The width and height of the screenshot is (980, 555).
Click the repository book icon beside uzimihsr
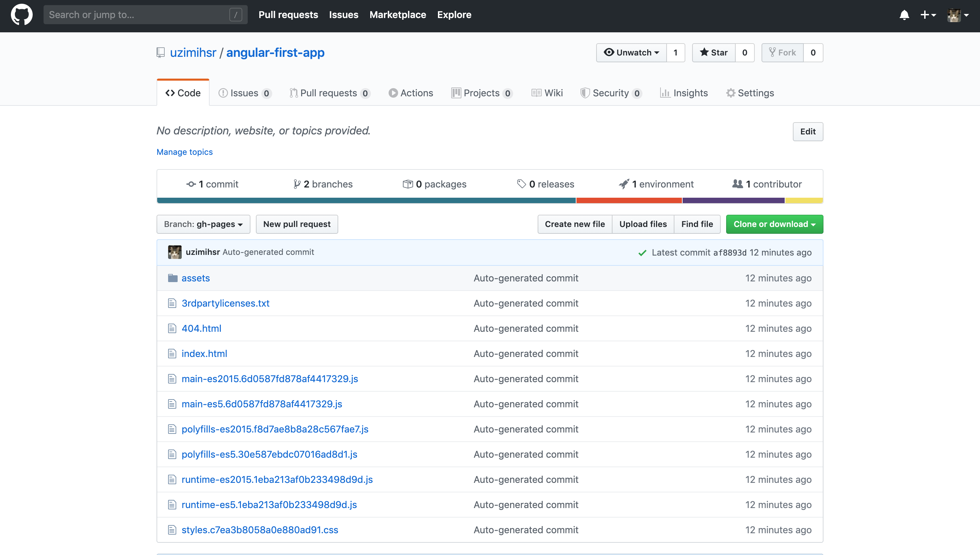click(161, 52)
